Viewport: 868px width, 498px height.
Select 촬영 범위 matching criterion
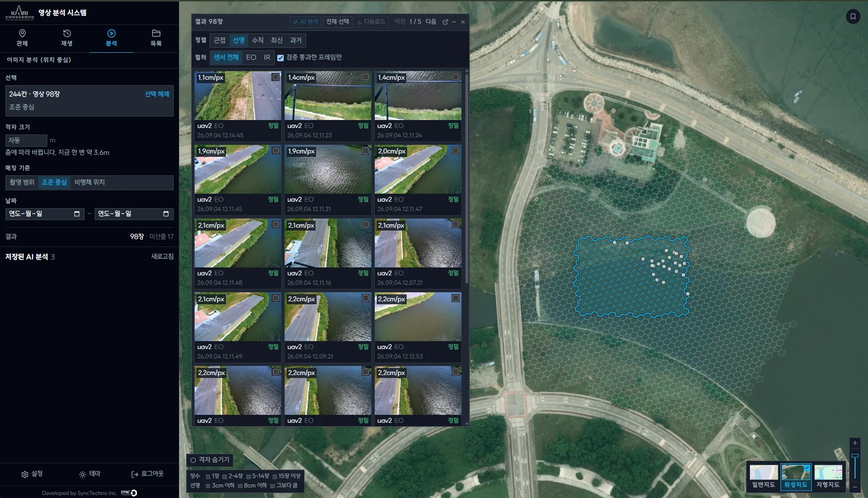(22, 182)
